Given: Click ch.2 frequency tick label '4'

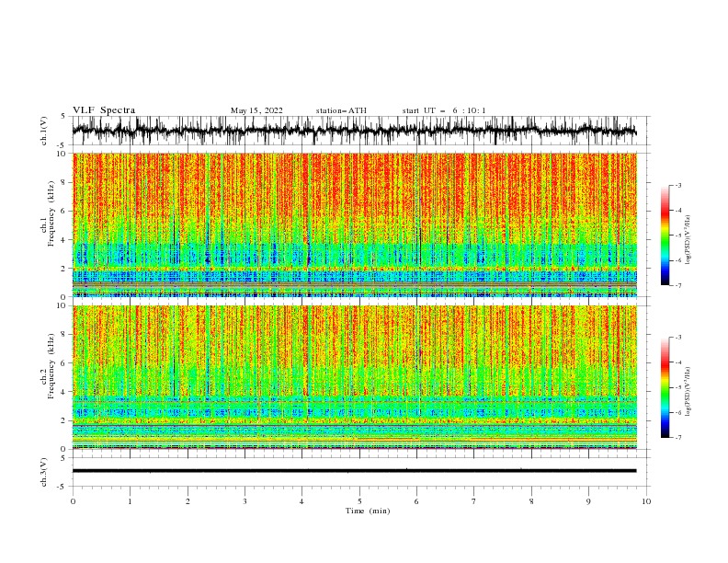Looking at the screenshot, I should tap(63, 392).
